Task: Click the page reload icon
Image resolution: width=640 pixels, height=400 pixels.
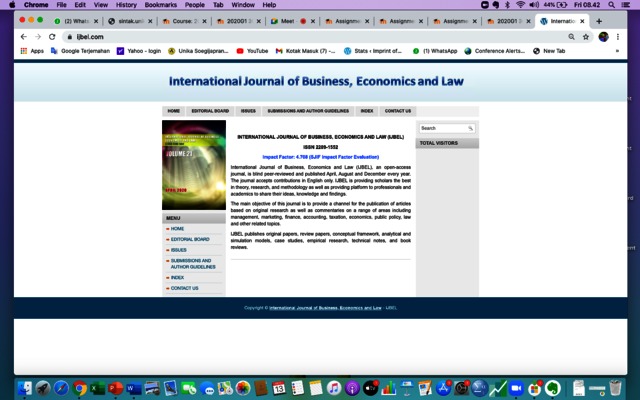Action: click(x=53, y=36)
